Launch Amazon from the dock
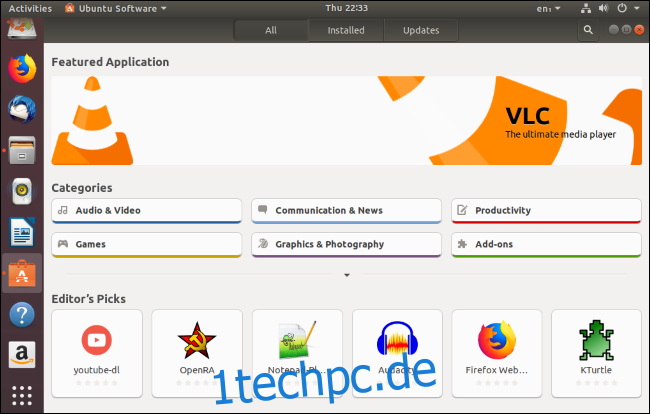 22,355
